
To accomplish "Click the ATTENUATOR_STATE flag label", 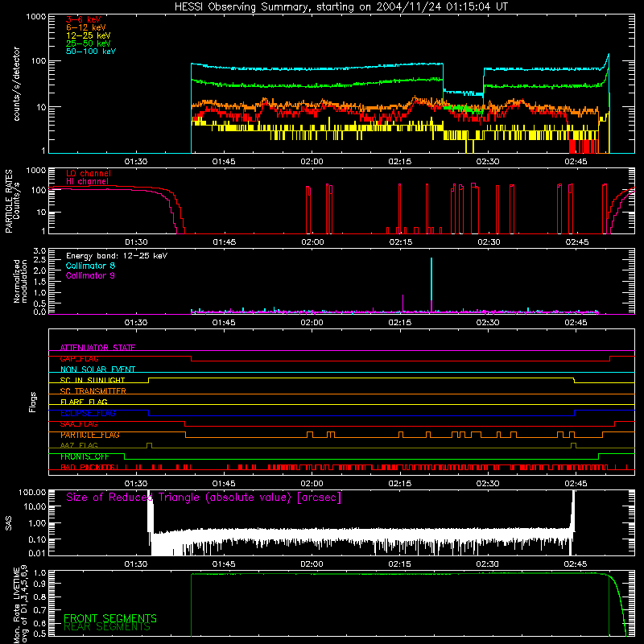I will click(97, 348).
